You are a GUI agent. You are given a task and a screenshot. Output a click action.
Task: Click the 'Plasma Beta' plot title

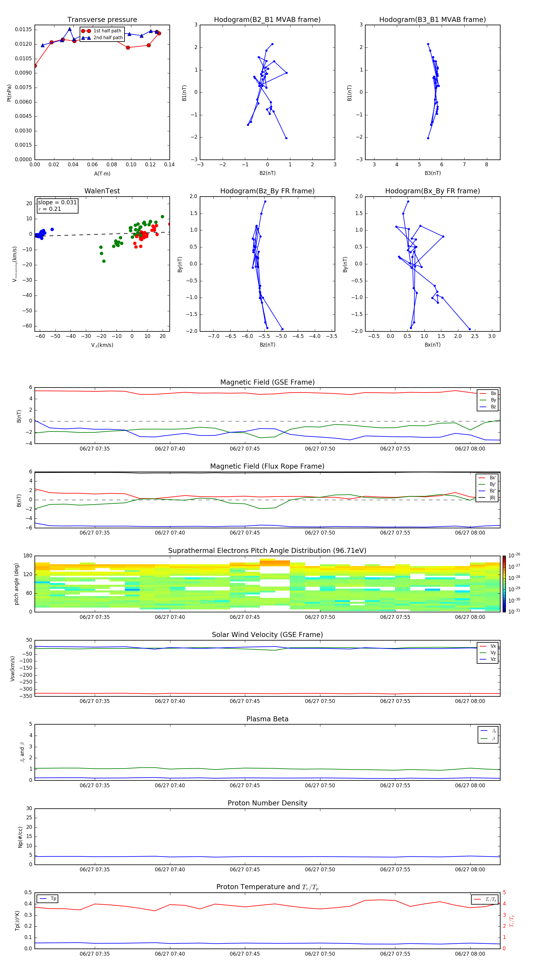[x=267, y=719]
